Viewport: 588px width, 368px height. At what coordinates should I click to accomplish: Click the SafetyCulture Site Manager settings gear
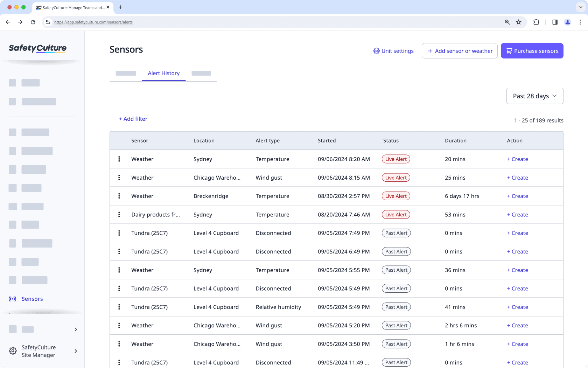(13, 351)
